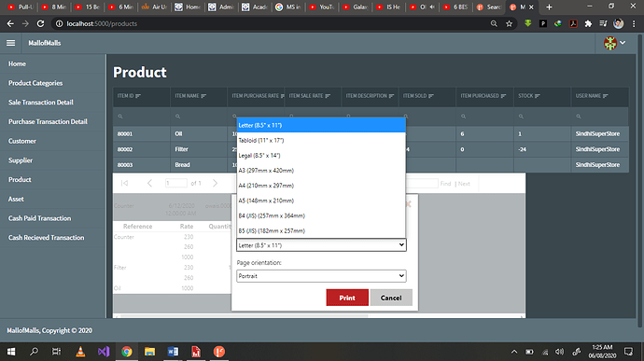Open USER NAME column filter icon

[x=606, y=96]
